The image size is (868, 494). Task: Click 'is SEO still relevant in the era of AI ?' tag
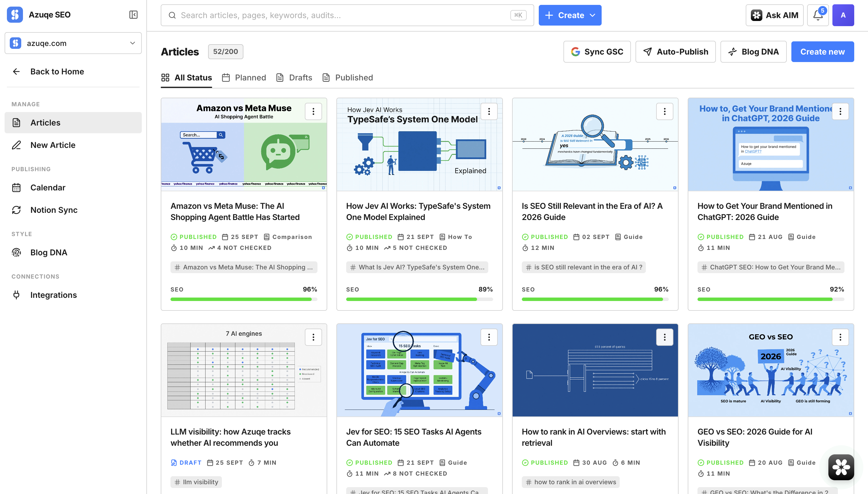click(584, 267)
